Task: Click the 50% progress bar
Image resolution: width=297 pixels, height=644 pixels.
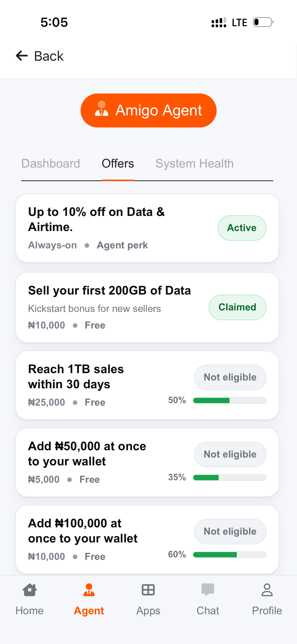Action: click(229, 401)
